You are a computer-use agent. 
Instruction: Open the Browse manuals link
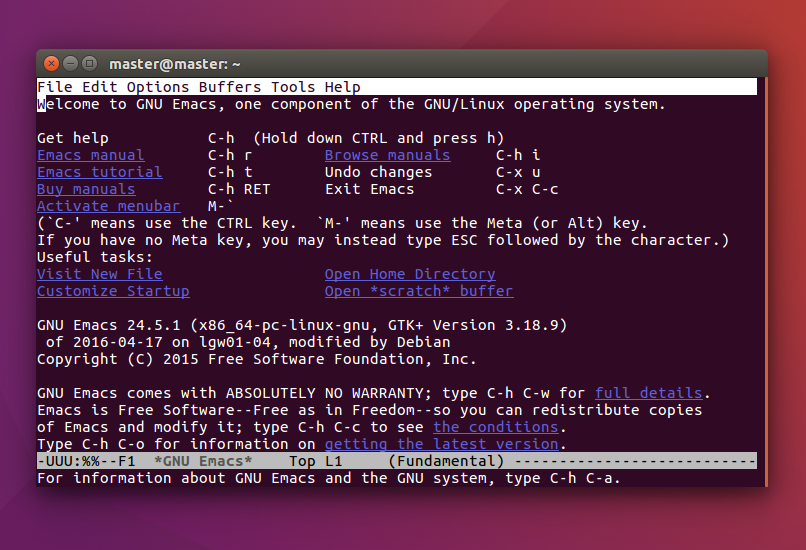coord(388,155)
